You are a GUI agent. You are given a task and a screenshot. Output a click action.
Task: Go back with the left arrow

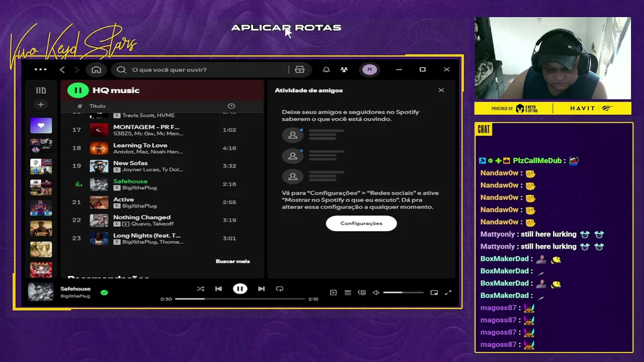tap(62, 69)
